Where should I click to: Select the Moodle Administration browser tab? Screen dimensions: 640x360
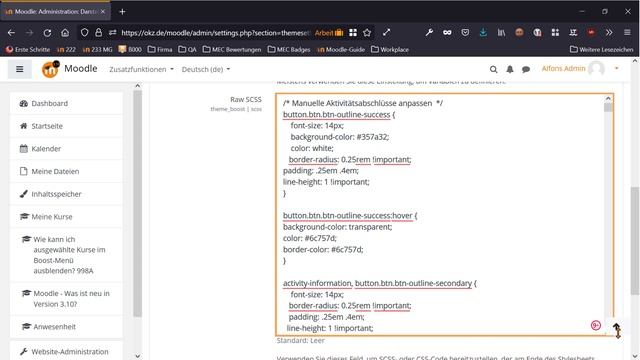tap(55, 12)
